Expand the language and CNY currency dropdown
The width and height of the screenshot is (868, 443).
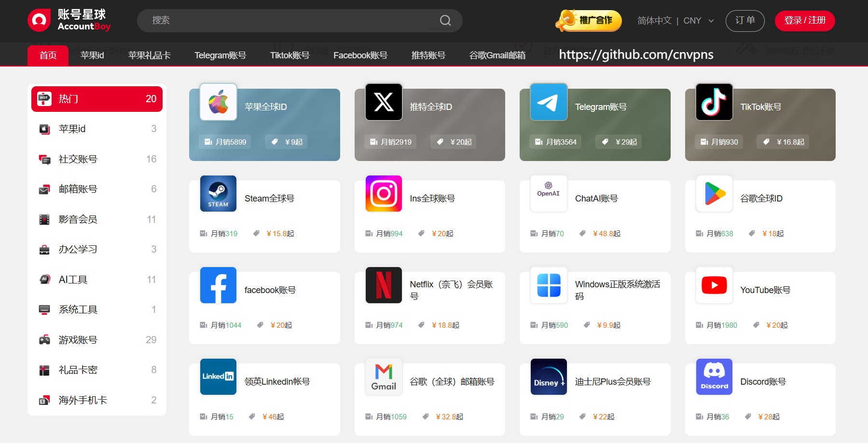tap(675, 21)
